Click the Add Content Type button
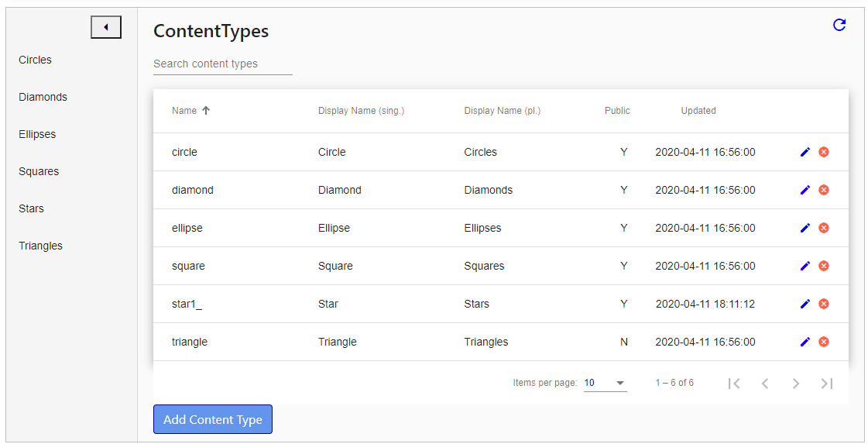The image size is (868, 444). 213,419
